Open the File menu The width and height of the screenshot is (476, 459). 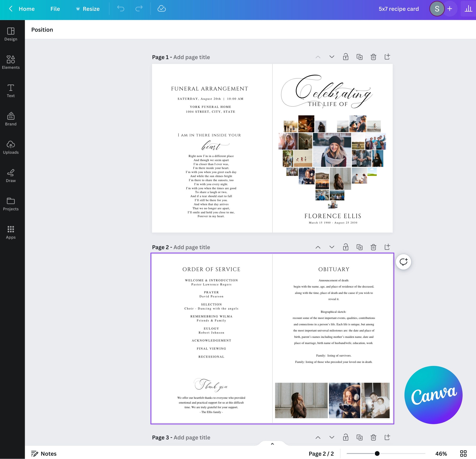click(55, 9)
